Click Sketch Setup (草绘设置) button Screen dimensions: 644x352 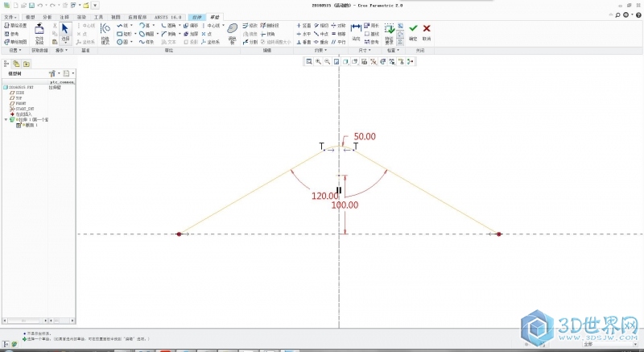coord(15,26)
